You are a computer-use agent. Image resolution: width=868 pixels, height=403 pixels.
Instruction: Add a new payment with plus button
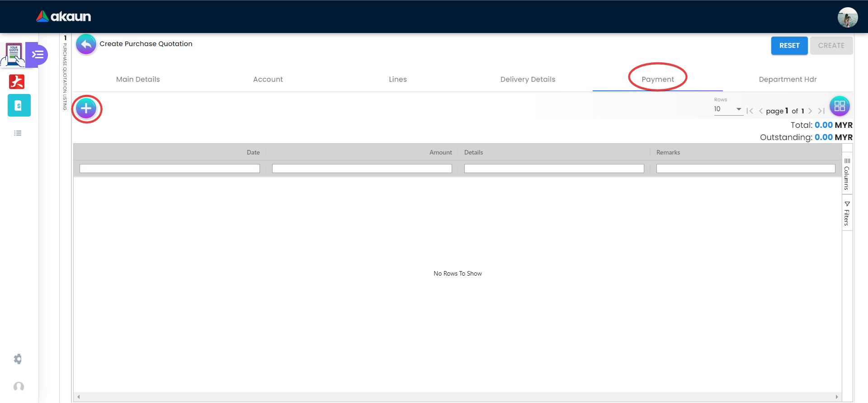point(86,108)
